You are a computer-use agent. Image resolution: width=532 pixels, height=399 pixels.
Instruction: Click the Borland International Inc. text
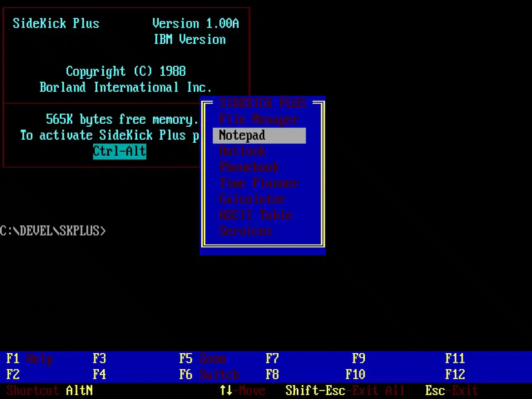pos(125,88)
